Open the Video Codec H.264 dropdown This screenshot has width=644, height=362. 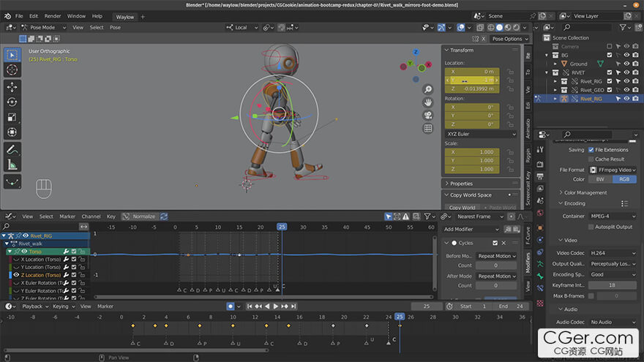click(x=613, y=253)
